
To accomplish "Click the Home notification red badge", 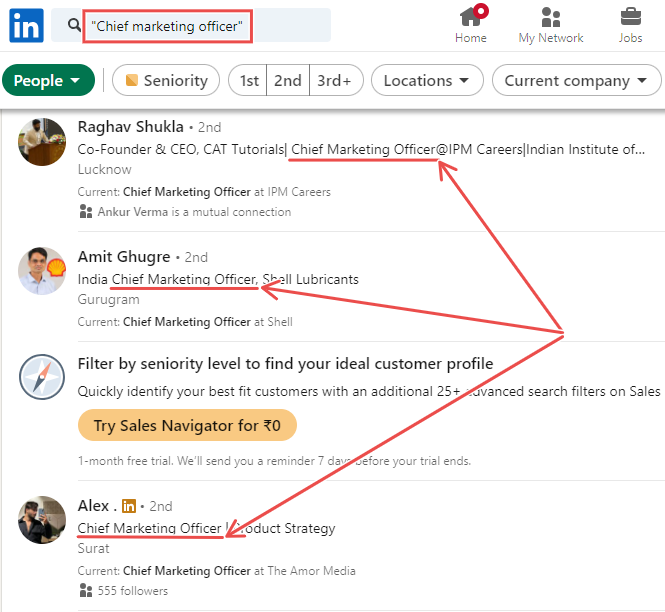I will [x=481, y=11].
